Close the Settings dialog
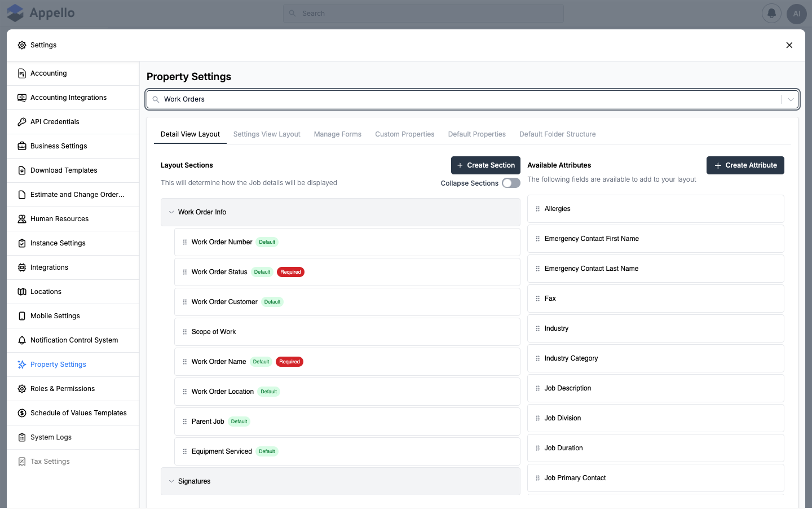This screenshot has height=518, width=812. click(789, 45)
